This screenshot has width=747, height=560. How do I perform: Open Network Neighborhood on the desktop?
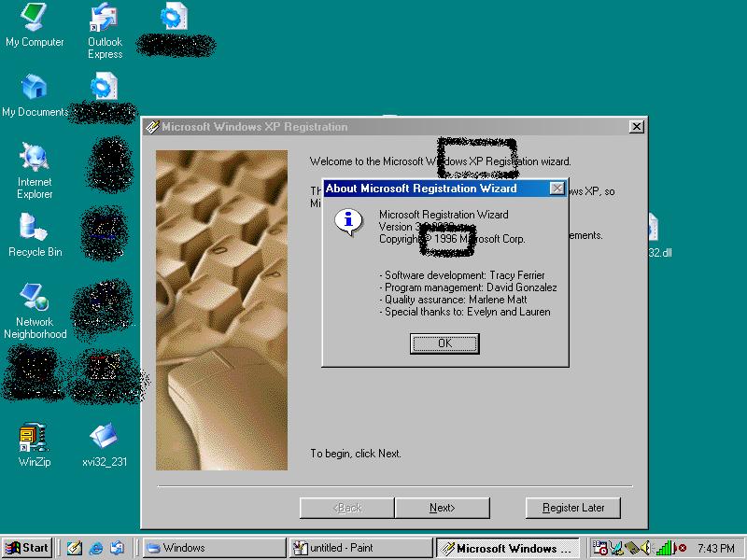click(35, 311)
